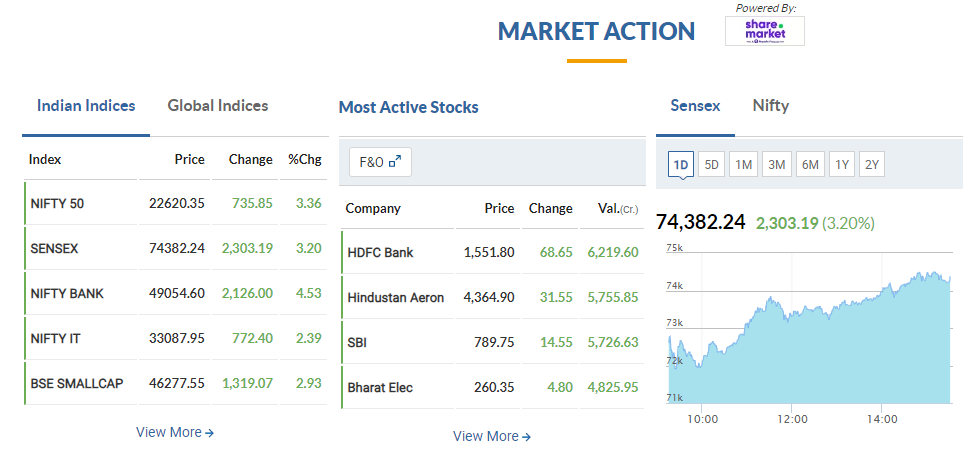Click the Company column header
The width and height of the screenshot is (970, 466).
pos(373,209)
